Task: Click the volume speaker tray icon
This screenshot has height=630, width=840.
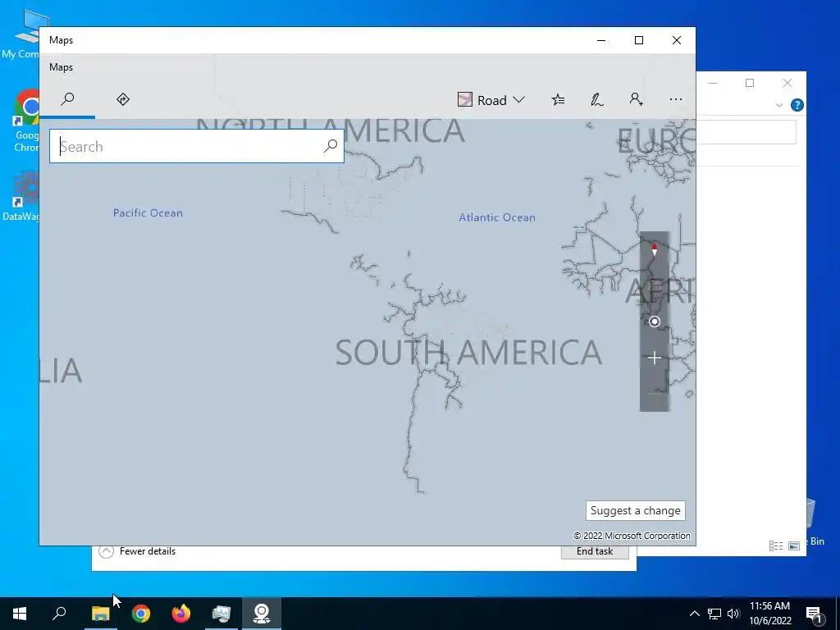Action: (733, 614)
